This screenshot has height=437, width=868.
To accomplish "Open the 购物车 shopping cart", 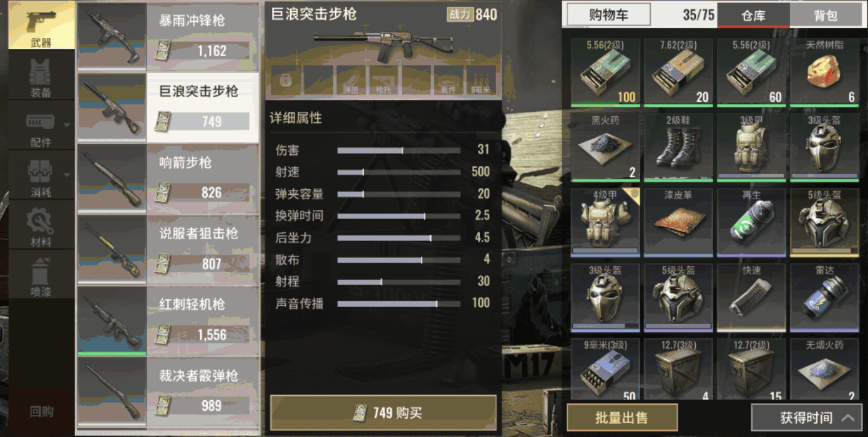I will [608, 15].
